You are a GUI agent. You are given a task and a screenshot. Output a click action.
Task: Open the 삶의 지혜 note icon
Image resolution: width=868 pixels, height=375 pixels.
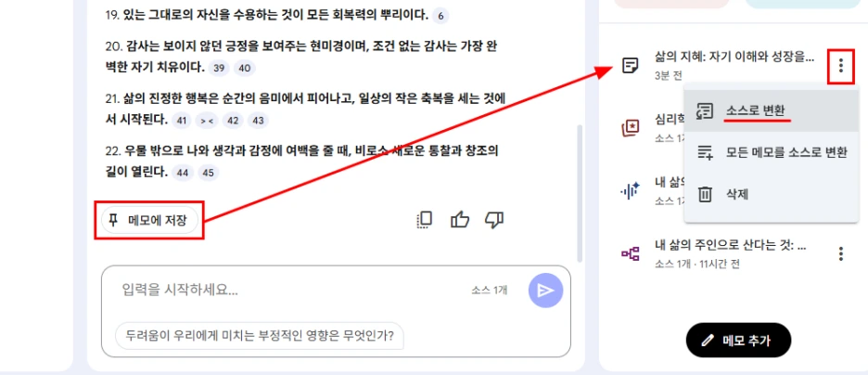click(630, 66)
